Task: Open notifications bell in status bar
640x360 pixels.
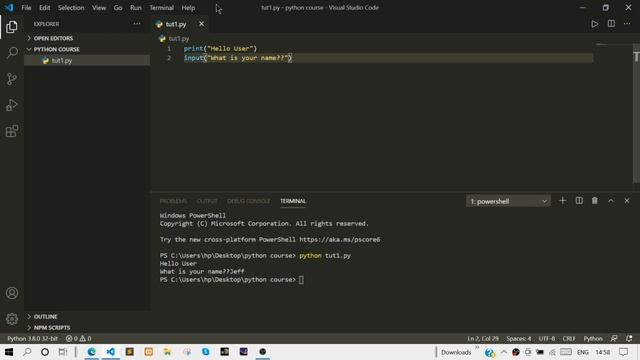Action: click(629, 338)
